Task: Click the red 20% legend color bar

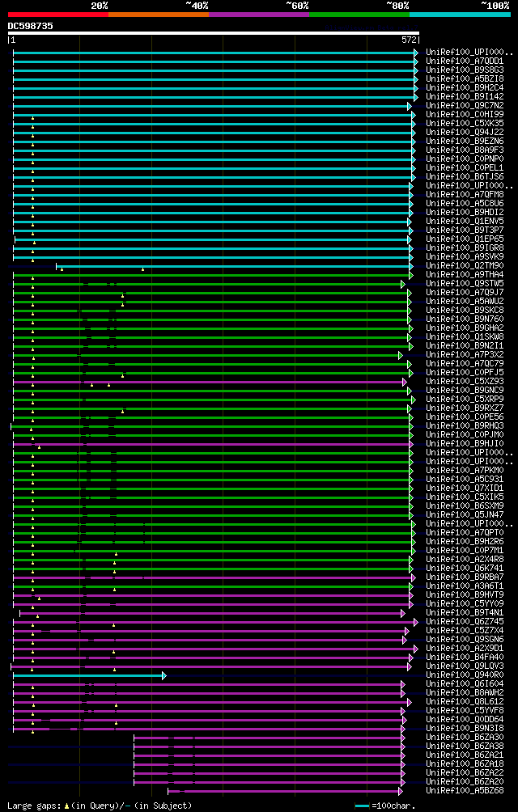Action: (58, 15)
